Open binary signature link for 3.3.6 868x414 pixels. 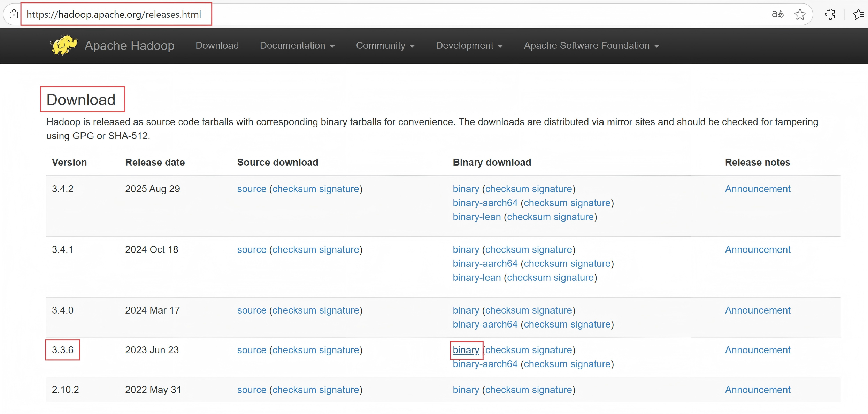pos(552,350)
